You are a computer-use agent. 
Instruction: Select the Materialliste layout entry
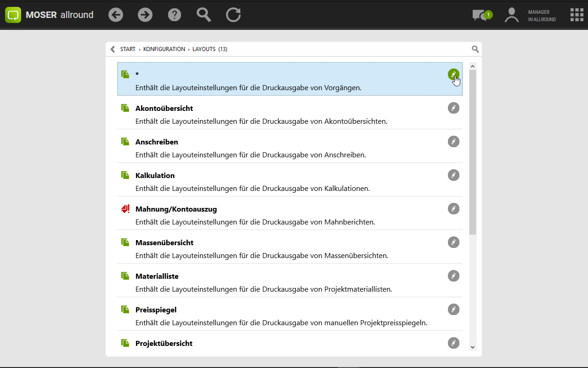157,276
